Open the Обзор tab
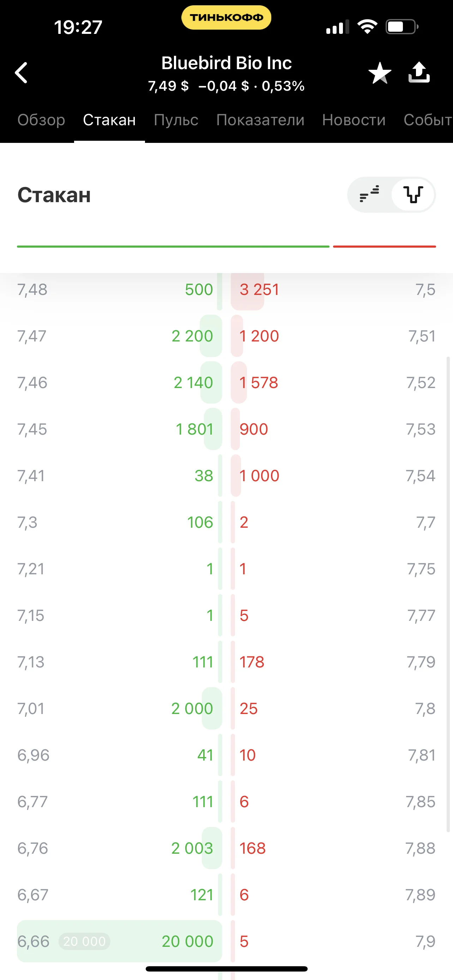The width and height of the screenshot is (453, 980). [x=41, y=120]
